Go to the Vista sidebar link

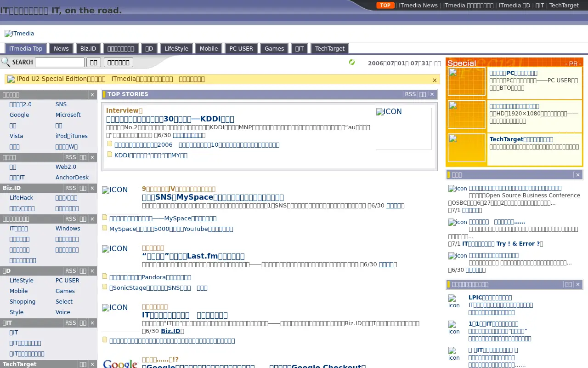17,136
